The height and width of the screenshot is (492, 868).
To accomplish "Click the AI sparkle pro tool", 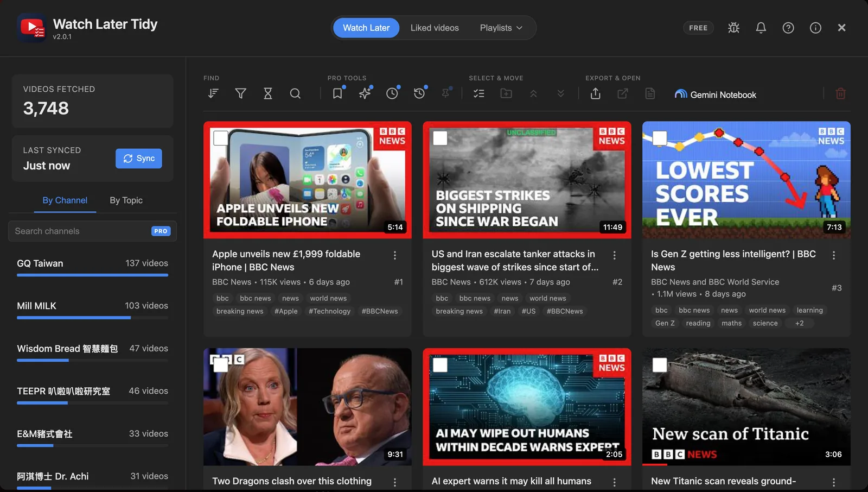I will pos(365,93).
